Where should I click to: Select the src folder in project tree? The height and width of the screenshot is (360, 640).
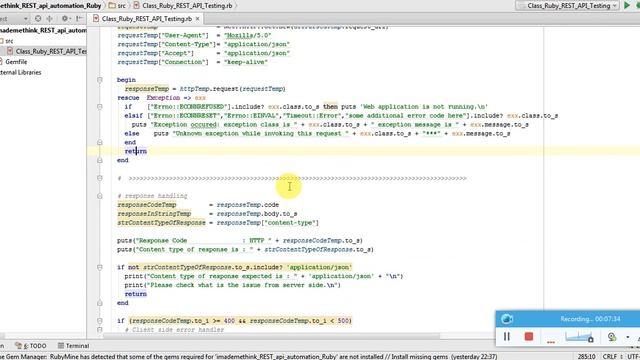[x=7, y=41]
